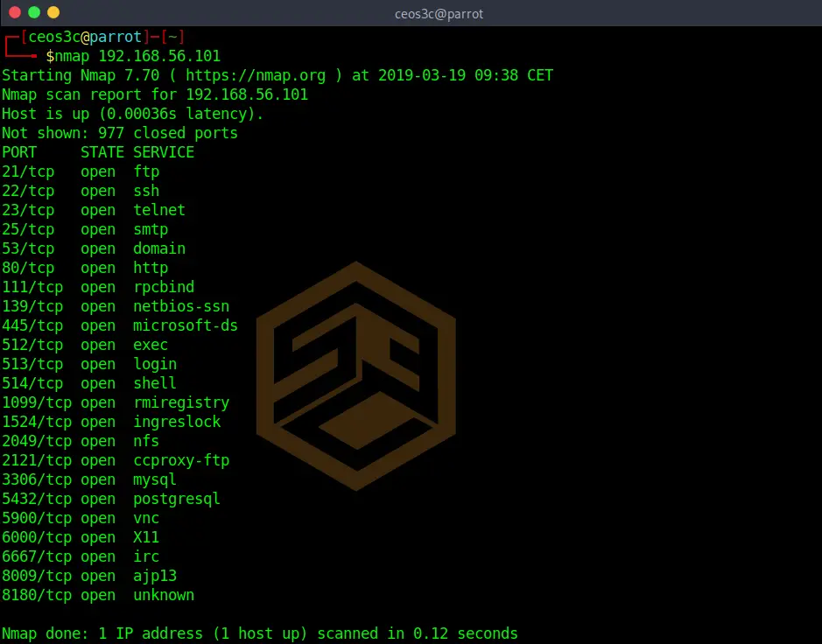The width and height of the screenshot is (822, 644).
Task: Click the ssh service name
Action: click(146, 192)
